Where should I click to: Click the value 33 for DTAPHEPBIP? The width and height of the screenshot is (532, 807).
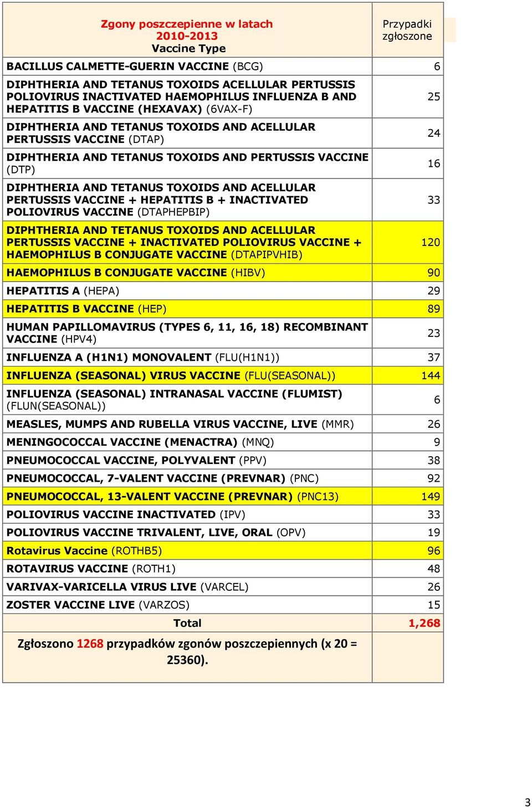[433, 200]
